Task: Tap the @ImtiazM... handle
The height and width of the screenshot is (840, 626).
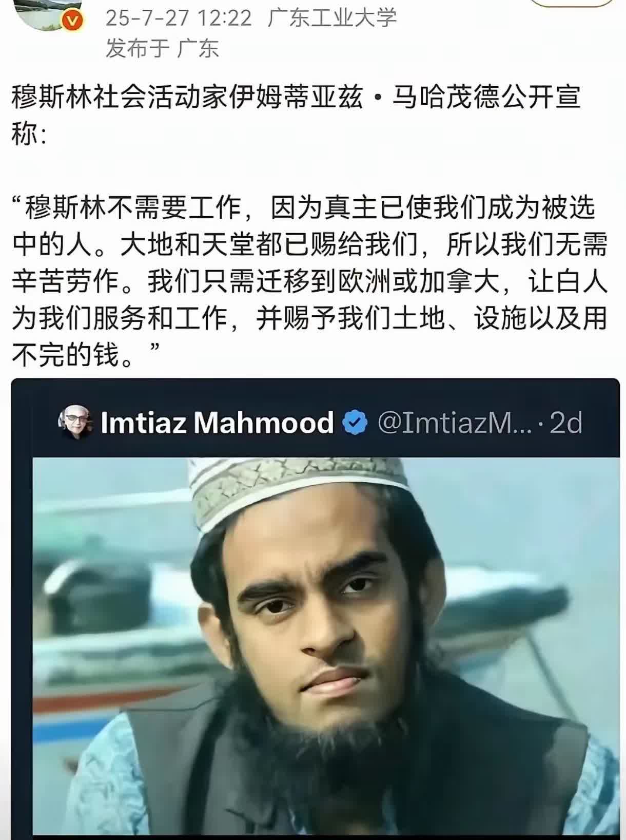Action: pos(455,423)
